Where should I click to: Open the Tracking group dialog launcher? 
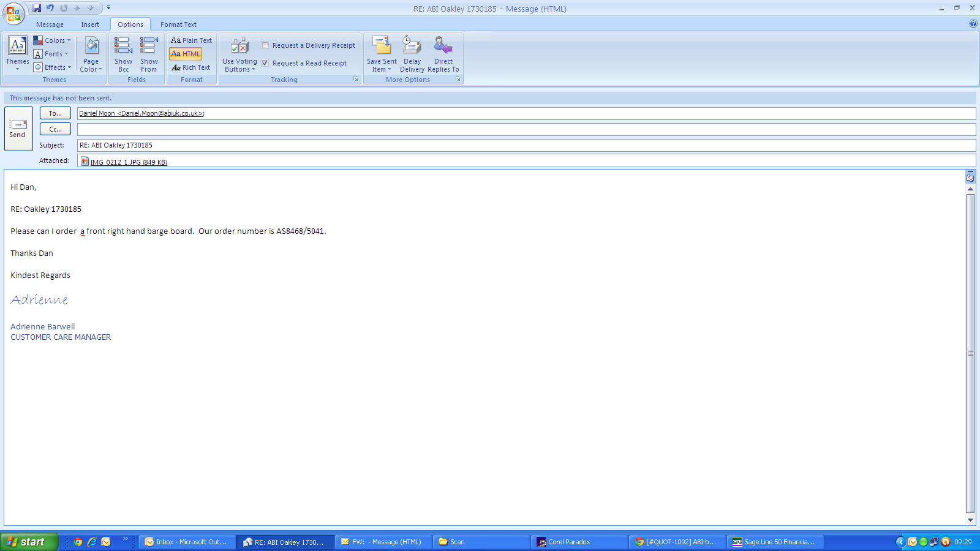(x=356, y=80)
